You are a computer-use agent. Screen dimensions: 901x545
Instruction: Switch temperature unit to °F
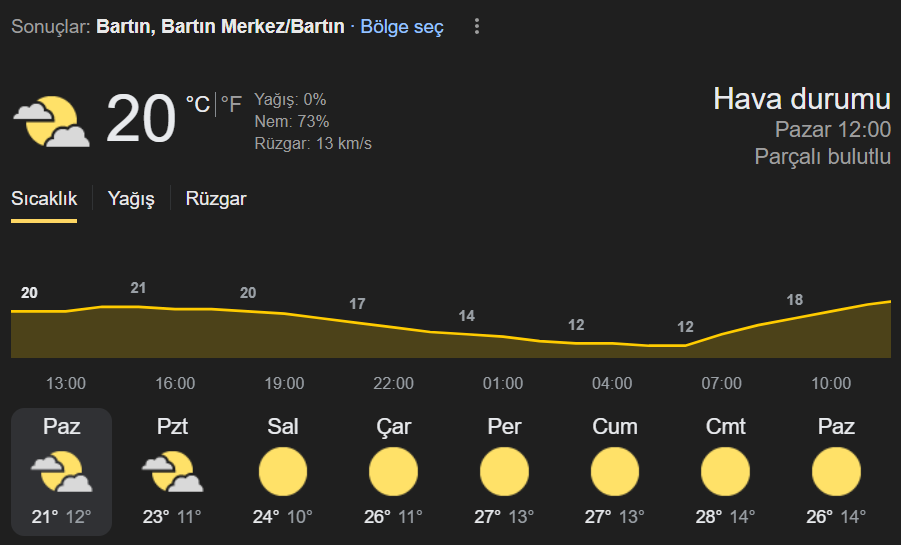(x=231, y=104)
